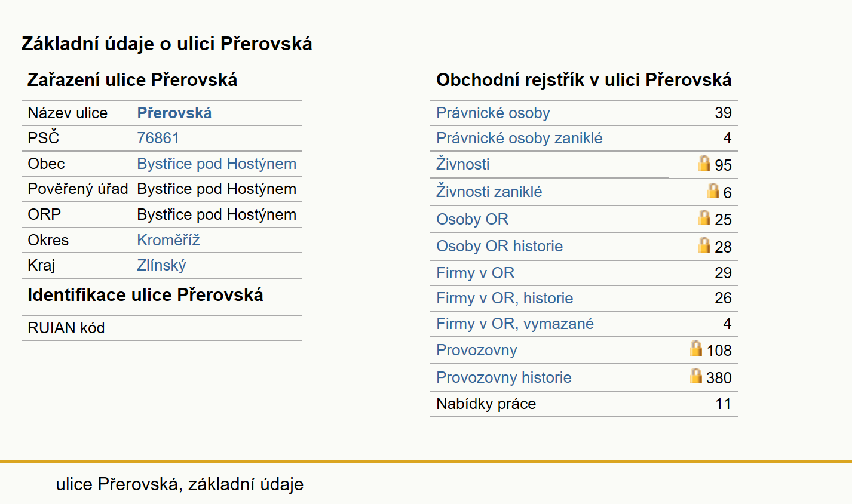Image resolution: width=852 pixels, height=504 pixels.
Task: Open the Kroměříž district link
Action: tap(168, 240)
